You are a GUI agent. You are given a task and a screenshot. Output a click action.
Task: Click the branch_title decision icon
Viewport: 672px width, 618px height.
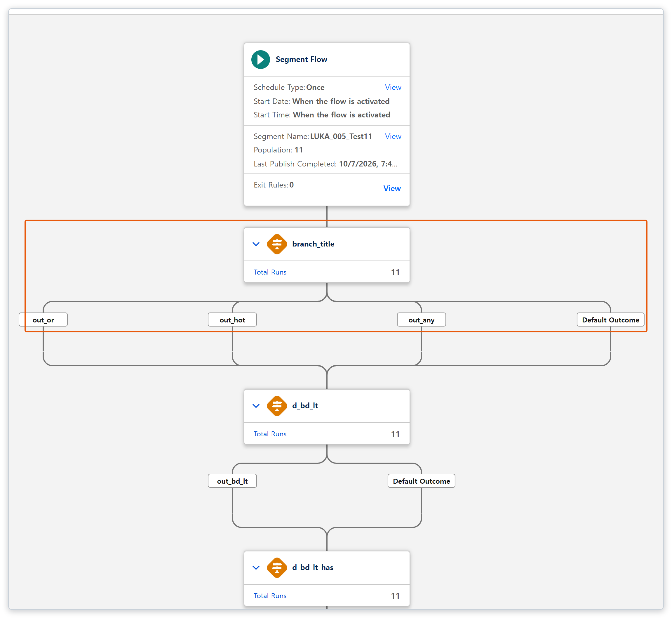(277, 244)
